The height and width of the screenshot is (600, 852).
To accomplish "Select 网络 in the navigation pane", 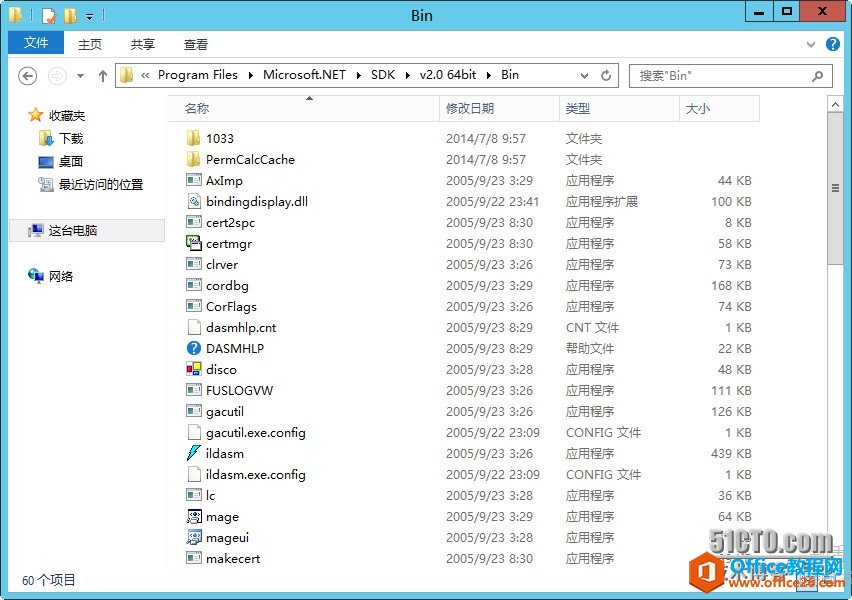I will 61,276.
